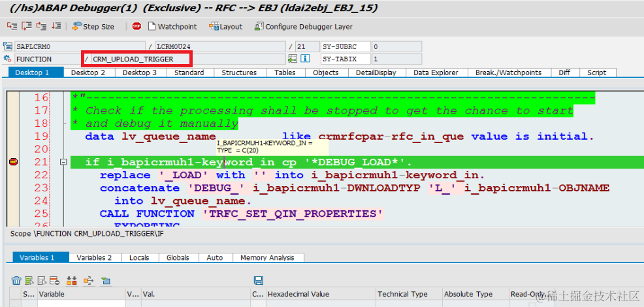Viewport: 644px width, 307px height.
Task: Click the two-down-arrows orange boxes icon
Action: coord(72,281)
